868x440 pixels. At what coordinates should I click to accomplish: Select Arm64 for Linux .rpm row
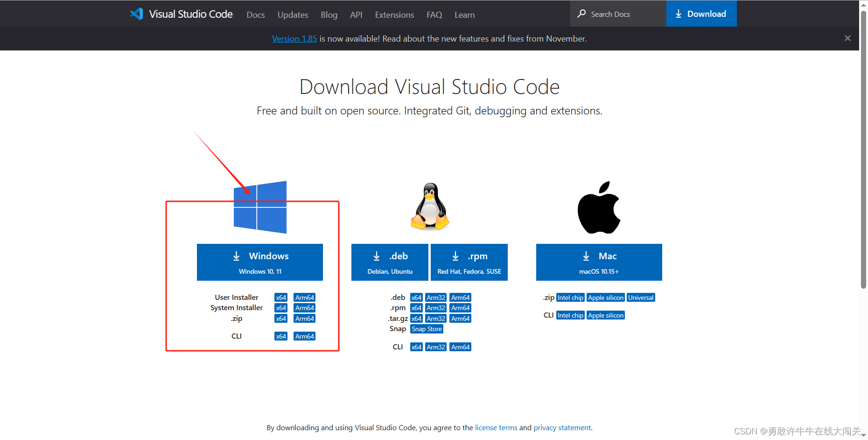pos(461,308)
